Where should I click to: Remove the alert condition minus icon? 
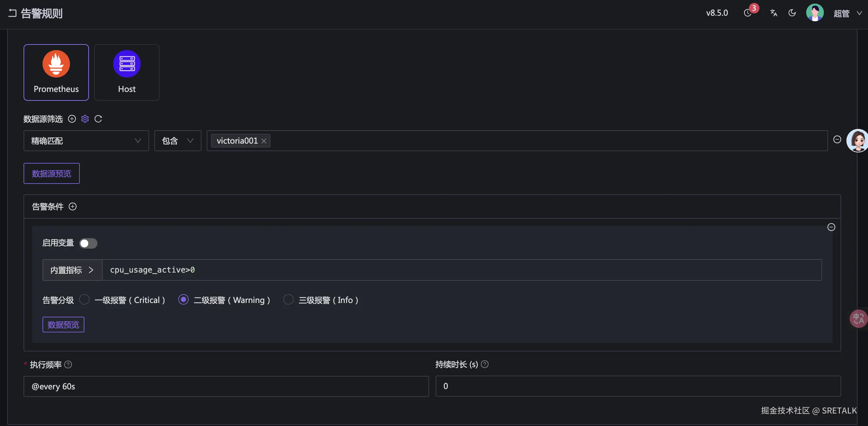pyautogui.click(x=831, y=227)
